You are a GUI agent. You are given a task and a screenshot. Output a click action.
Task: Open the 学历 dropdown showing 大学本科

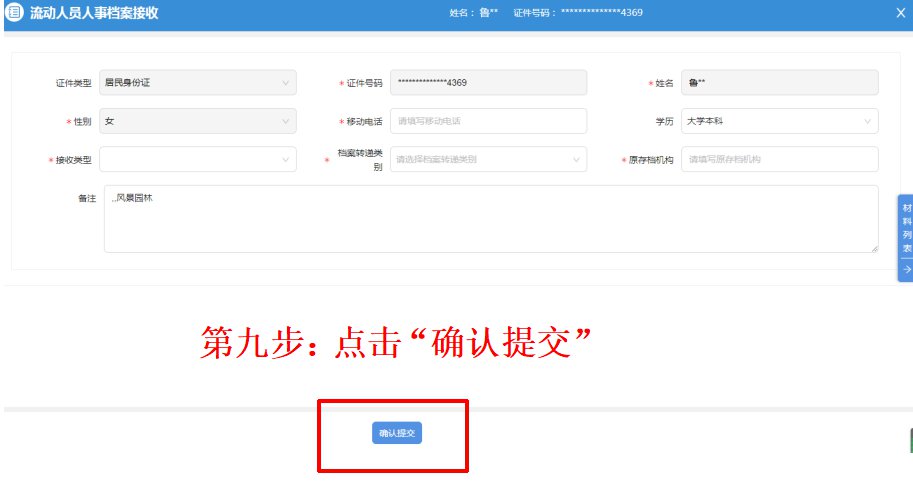coord(780,121)
